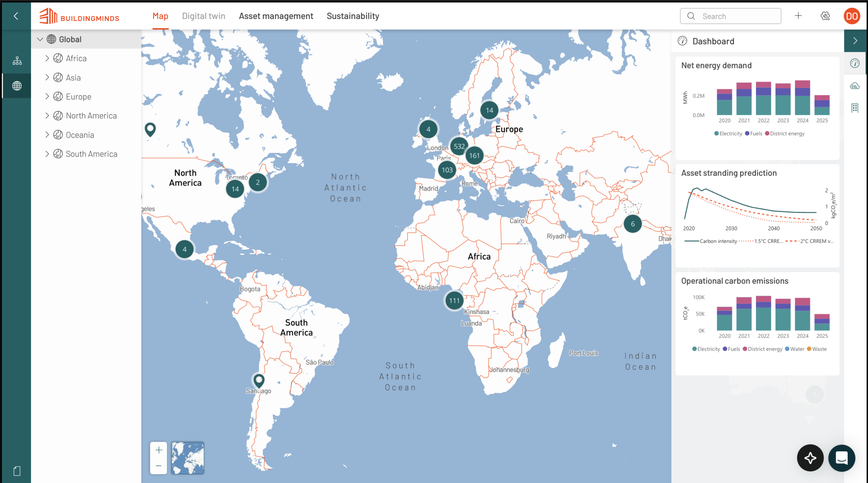Image resolution: width=868 pixels, height=483 pixels.
Task: Open the 103 cluster south of Paris
Action: (x=447, y=170)
